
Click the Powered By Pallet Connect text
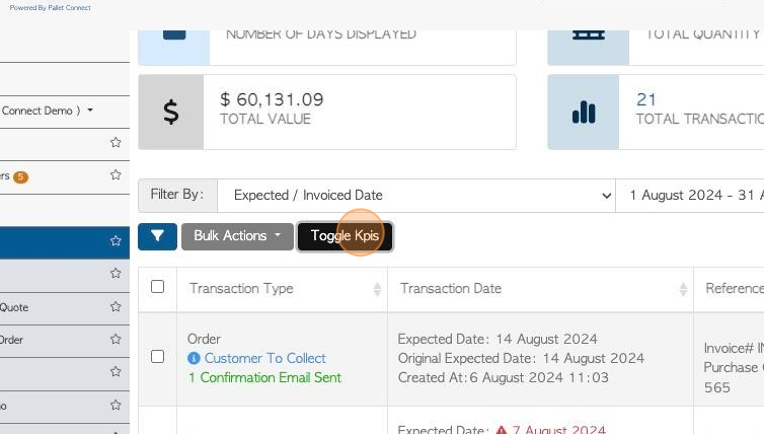pyautogui.click(x=50, y=8)
